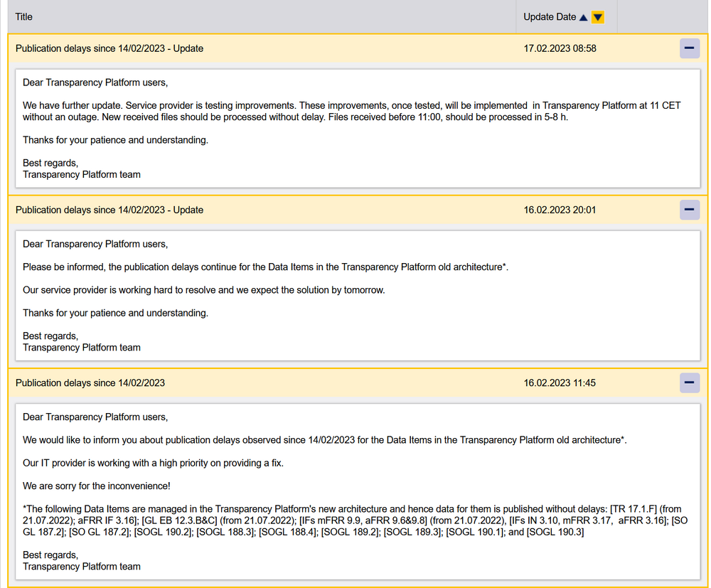The image size is (711, 588).
Task: Click the Title column header
Action: click(24, 16)
